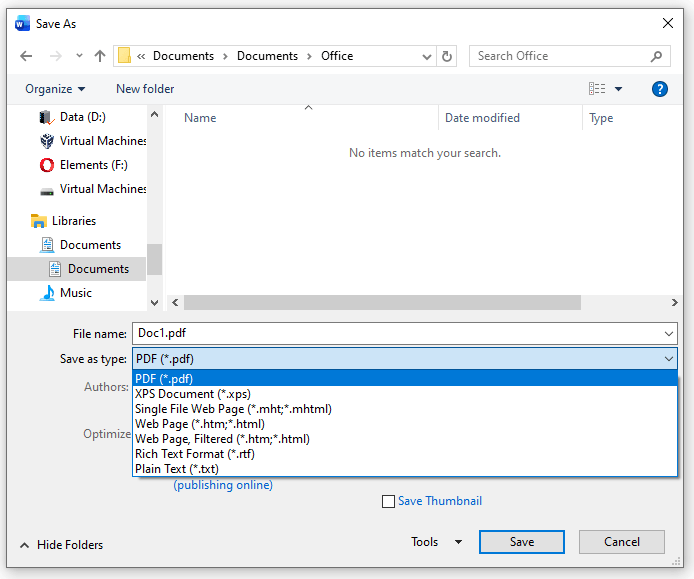Viewport: 694px width, 579px height.
Task: Choose Plain Text (*.txt) format
Action: click(405, 469)
